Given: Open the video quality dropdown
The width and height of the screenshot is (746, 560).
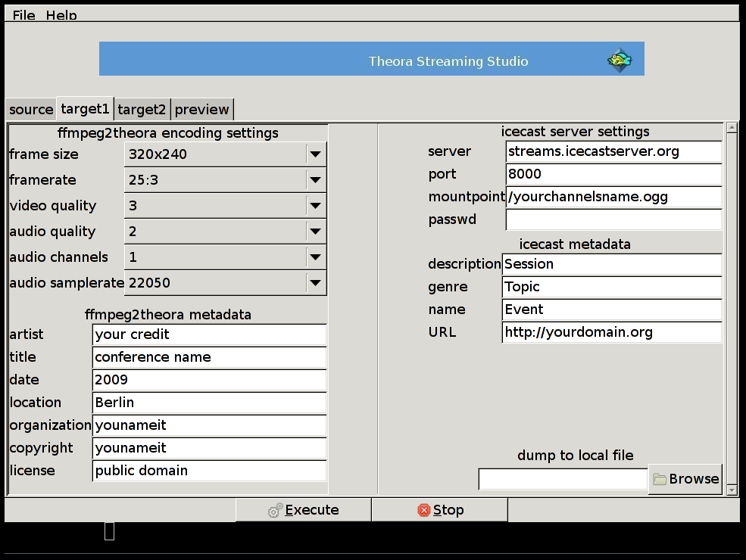Looking at the screenshot, I should point(315,206).
